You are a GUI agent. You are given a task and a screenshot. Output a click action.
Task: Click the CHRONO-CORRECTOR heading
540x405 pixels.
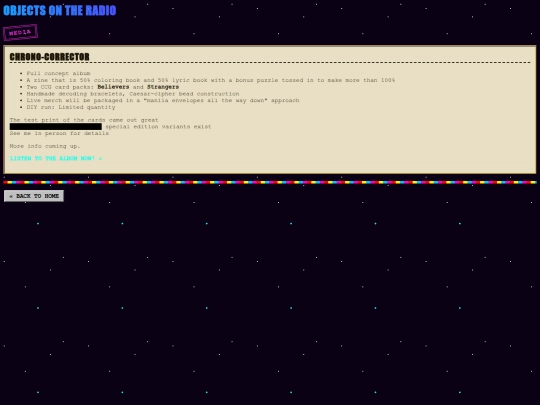pos(50,57)
